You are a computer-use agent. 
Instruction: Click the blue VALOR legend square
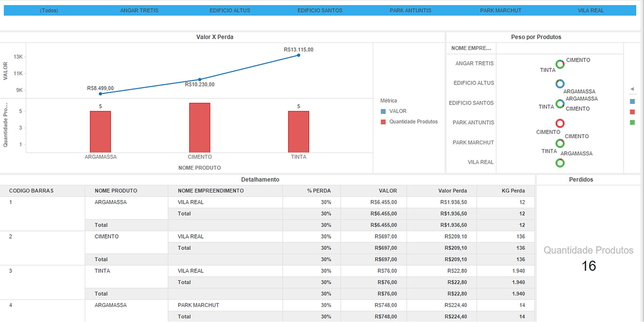click(383, 111)
